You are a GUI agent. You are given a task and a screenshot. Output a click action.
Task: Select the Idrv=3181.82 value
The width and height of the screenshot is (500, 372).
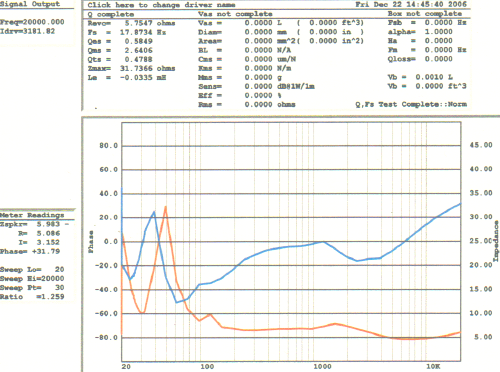pyautogui.click(x=27, y=31)
